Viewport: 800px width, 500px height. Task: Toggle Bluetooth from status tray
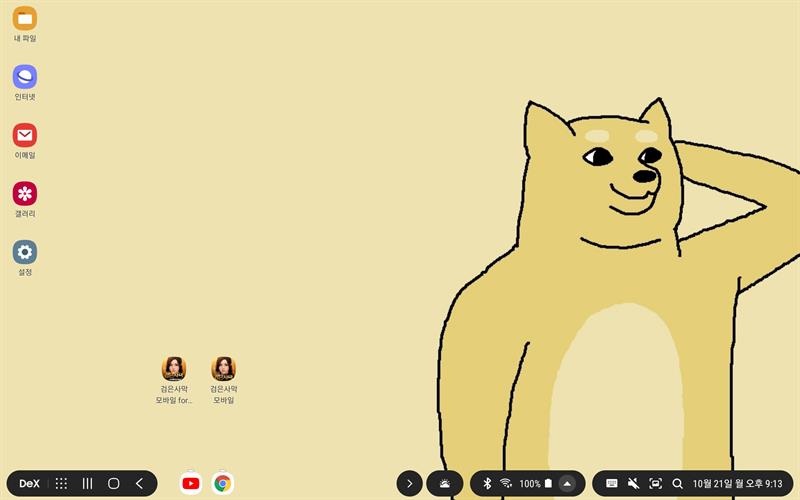pos(487,484)
